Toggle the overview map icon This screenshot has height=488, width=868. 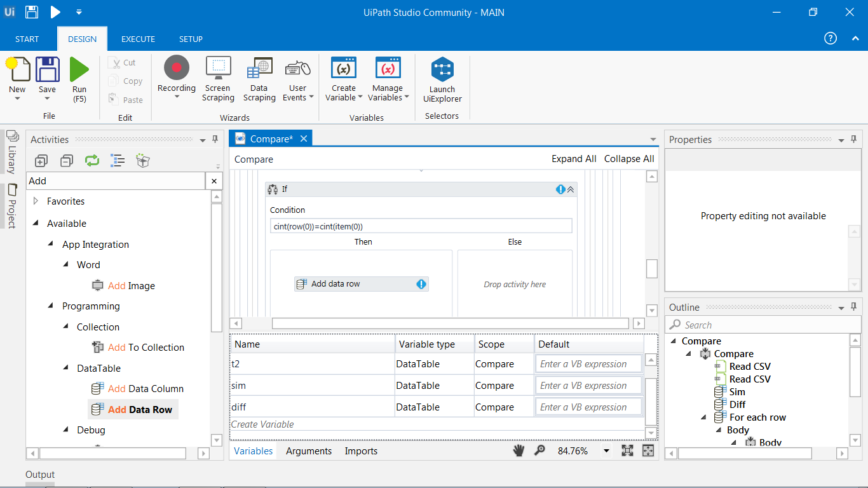pos(648,451)
